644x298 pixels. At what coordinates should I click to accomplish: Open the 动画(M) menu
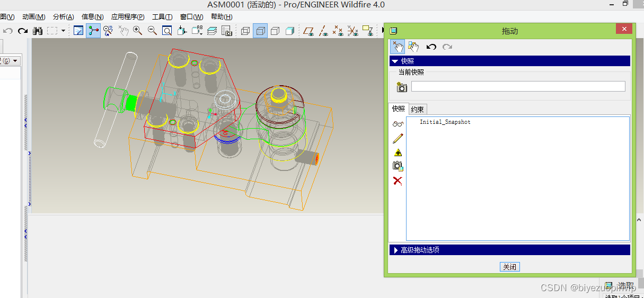coord(33,17)
